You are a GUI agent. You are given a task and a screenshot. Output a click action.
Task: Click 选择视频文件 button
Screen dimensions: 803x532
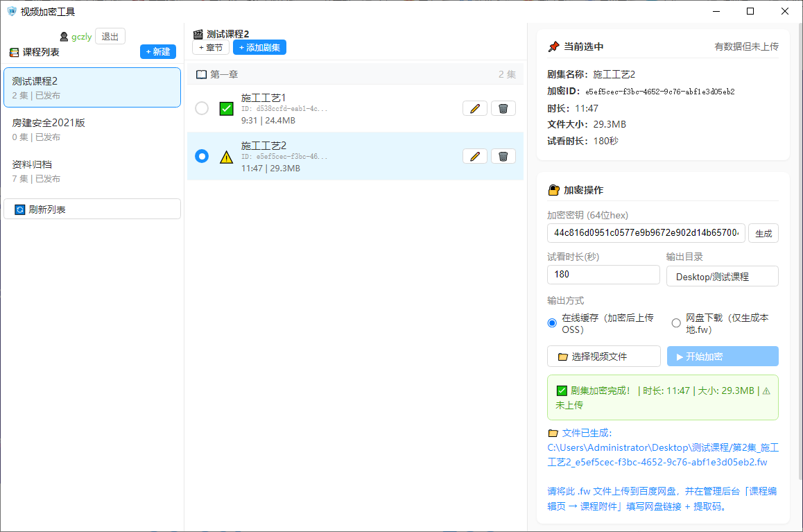click(x=604, y=357)
